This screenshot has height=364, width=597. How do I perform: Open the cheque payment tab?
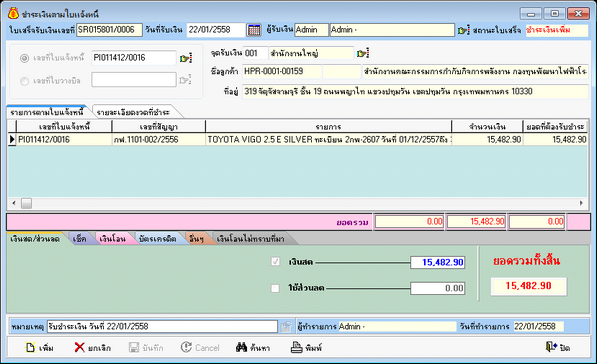coord(80,239)
